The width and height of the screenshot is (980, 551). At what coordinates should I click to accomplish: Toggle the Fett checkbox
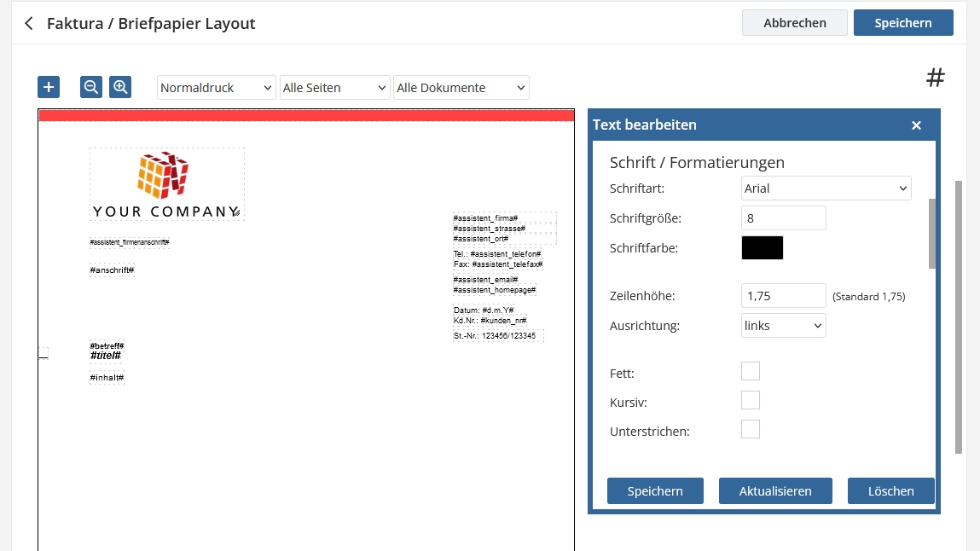coord(751,371)
